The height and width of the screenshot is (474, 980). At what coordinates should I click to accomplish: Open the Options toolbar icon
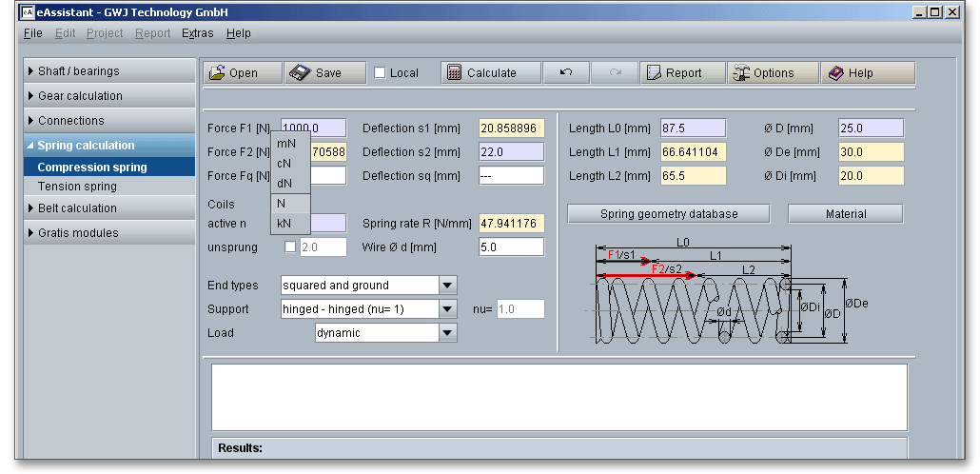point(741,73)
